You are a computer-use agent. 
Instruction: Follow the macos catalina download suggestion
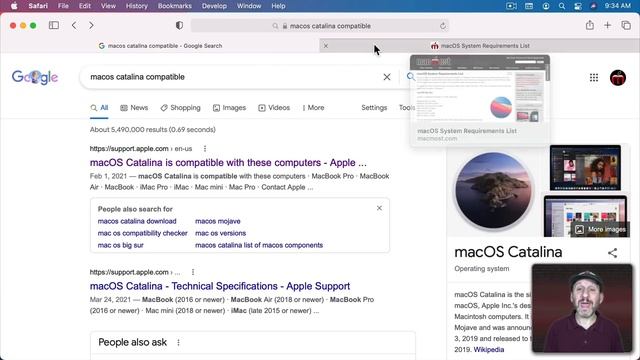137,221
